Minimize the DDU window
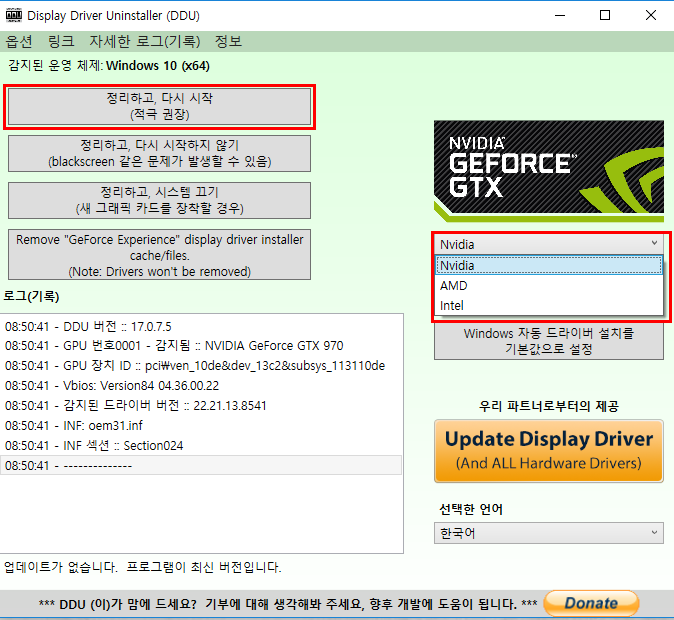This screenshot has width=674, height=620. 560,15
